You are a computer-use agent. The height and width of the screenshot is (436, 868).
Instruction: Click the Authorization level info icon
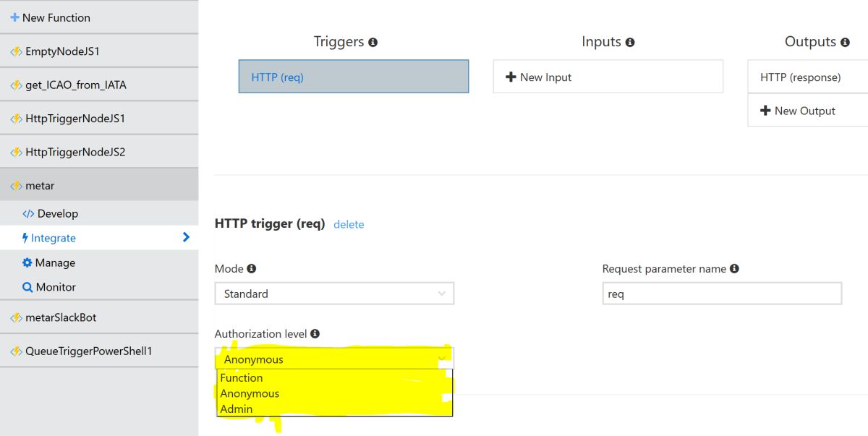click(315, 334)
